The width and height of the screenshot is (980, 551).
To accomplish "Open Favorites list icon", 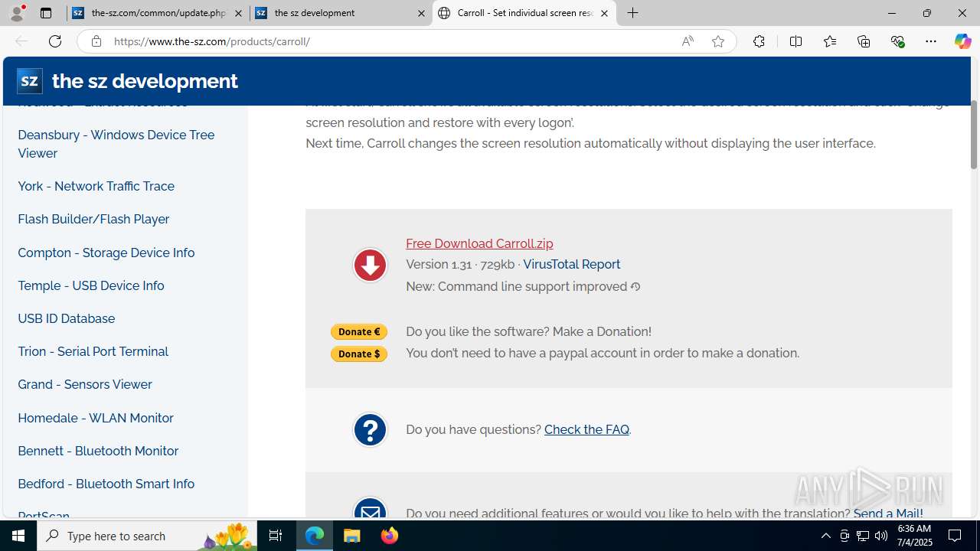I will pos(829,41).
